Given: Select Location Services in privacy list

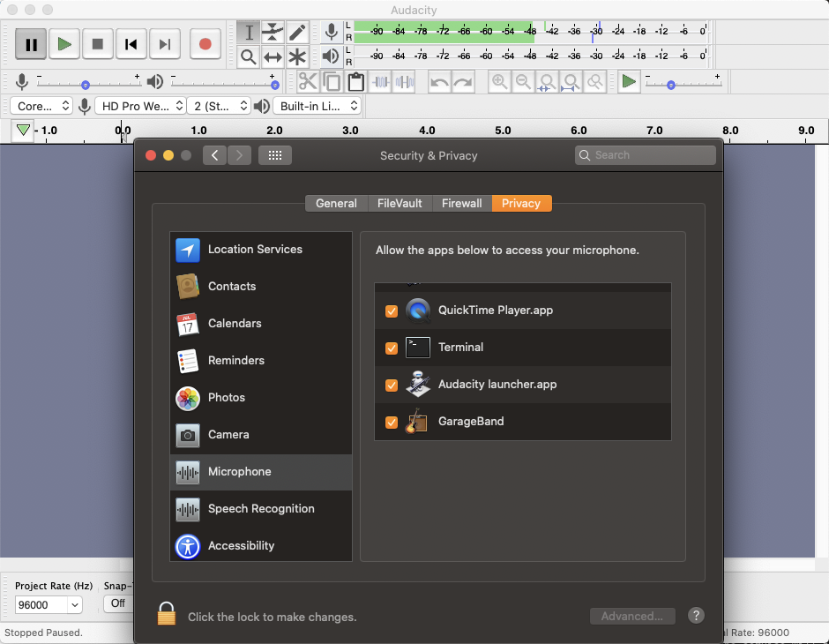Looking at the screenshot, I should pyautogui.click(x=261, y=250).
